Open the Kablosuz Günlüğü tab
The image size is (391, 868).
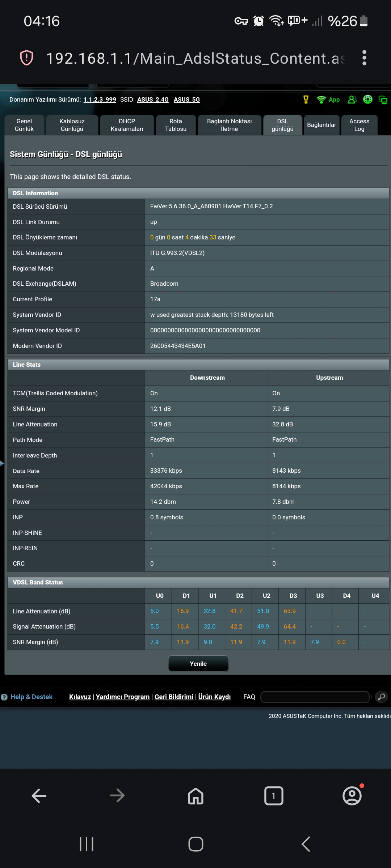pos(72,125)
